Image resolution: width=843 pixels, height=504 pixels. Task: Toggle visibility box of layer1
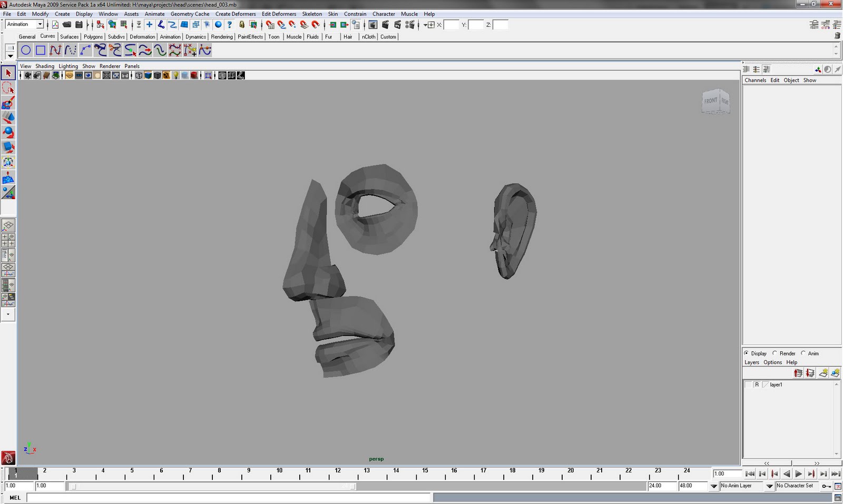coord(748,385)
